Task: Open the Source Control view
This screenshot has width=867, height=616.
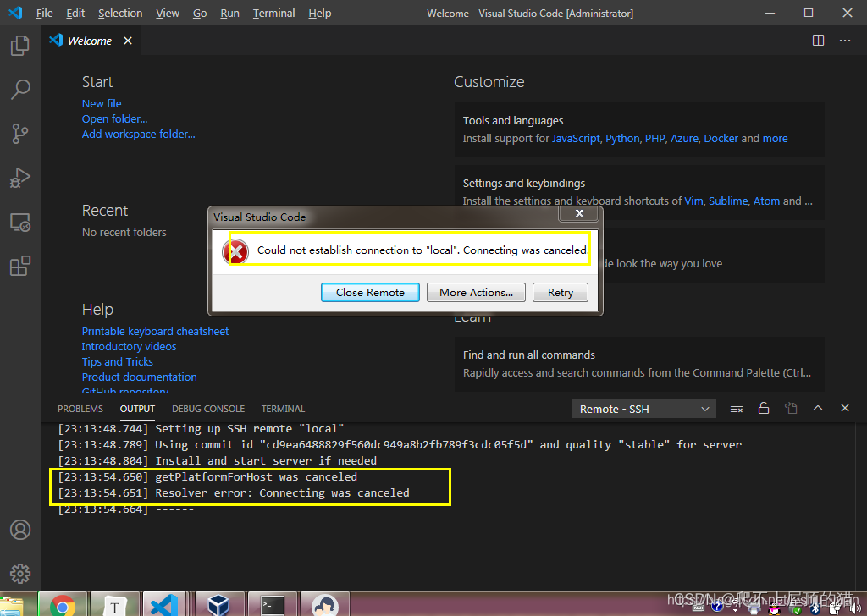Action: pyautogui.click(x=20, y=133)
